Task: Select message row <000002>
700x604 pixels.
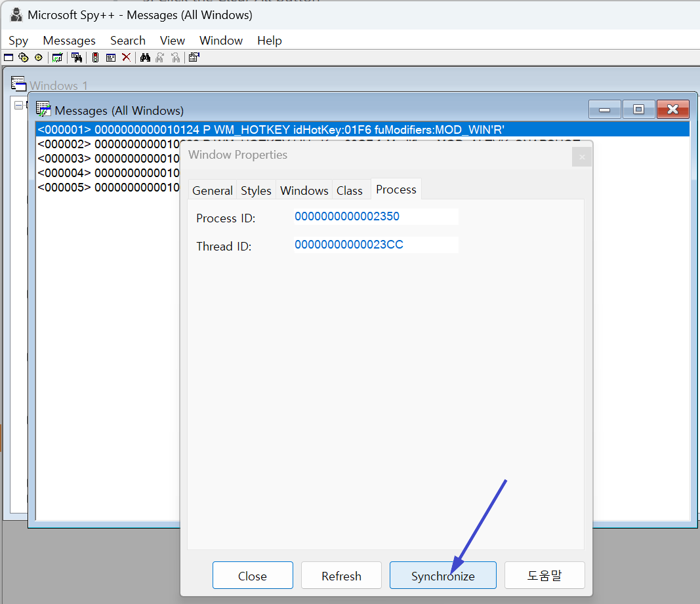Action: 108,144
